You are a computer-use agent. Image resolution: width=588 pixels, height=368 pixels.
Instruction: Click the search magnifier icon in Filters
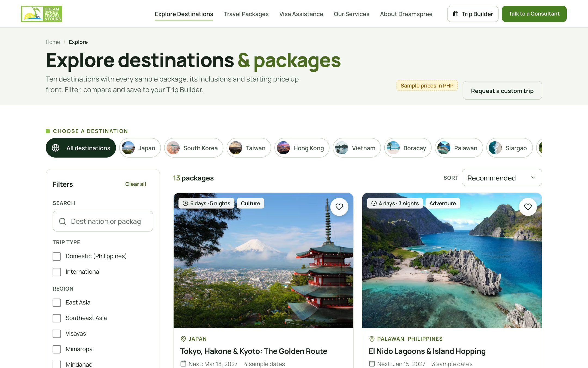(x=63, y=221)
